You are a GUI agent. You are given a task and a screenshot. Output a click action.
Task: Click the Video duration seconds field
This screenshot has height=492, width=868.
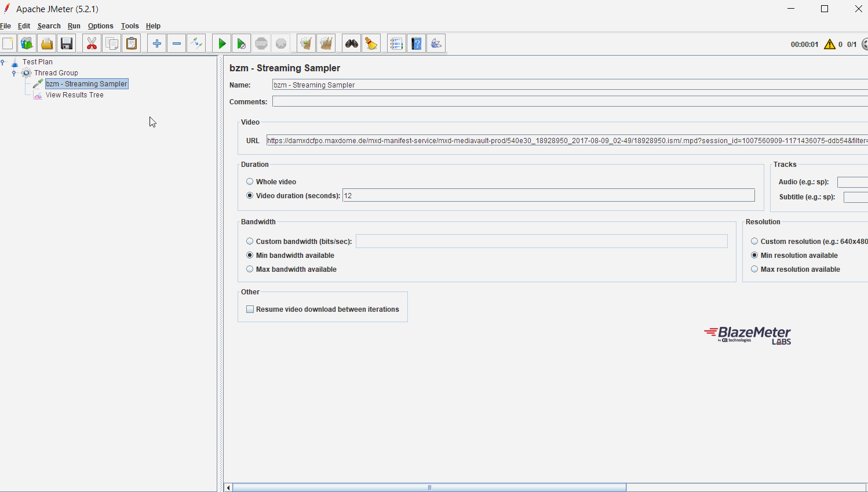click(x=549, y=196)
